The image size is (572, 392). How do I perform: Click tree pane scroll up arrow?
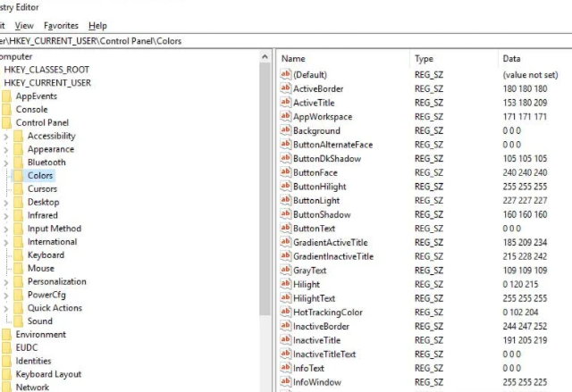coord(265,56)
